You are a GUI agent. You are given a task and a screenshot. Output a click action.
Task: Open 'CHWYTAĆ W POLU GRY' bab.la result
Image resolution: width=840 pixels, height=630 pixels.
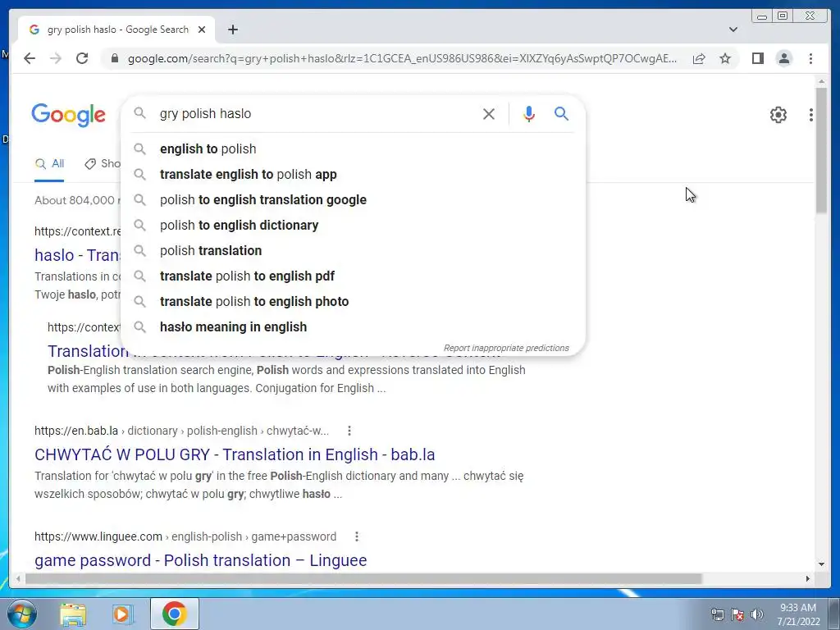click(235, 454)
